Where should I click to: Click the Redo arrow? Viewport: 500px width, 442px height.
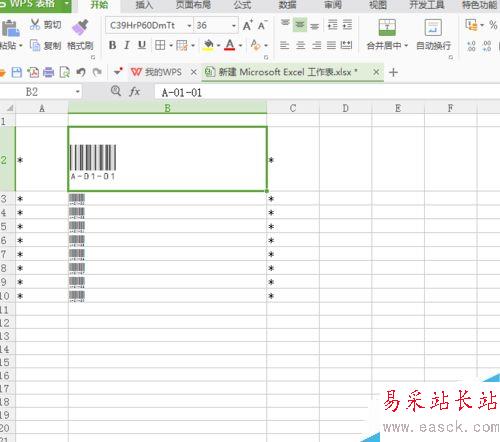click(x=97, y=72)
